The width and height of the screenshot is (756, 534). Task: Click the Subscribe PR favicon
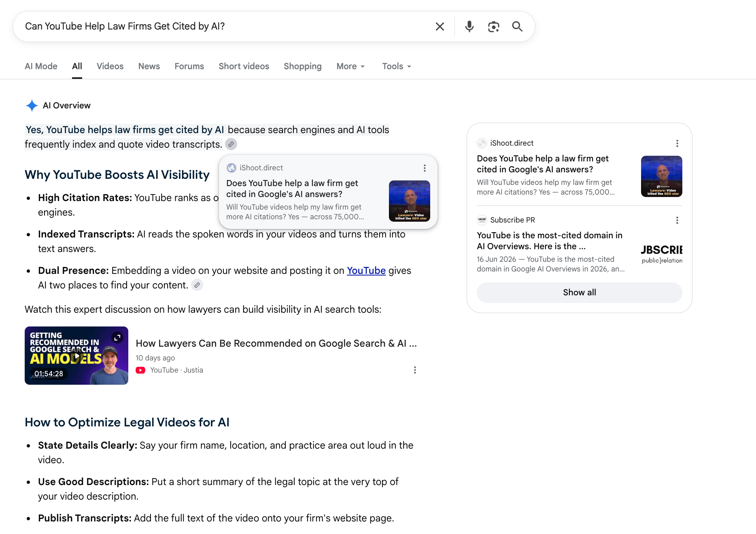[x=482, y=220]
